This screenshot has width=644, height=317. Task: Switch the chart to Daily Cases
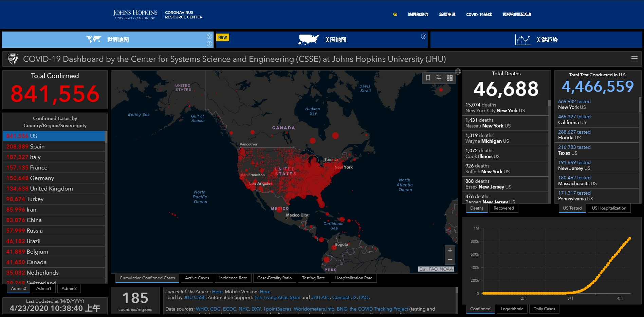(x=544, y=309)
